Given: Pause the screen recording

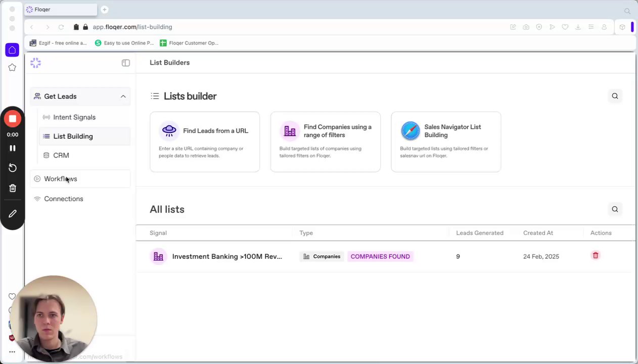Looking at the screenshot, I should (13, 148).
